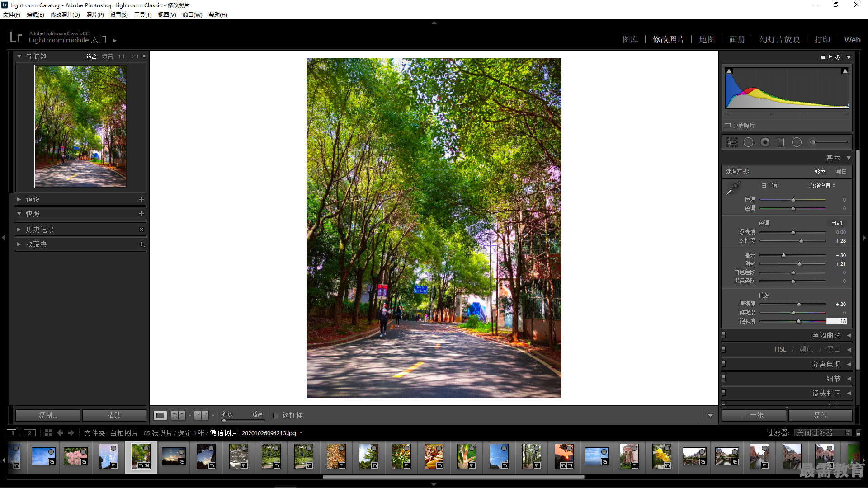Viewport: 868px width, 488px height.
Task: Collapse the Navigator panel
Action: pyautogui.click(x=19, y=56)
